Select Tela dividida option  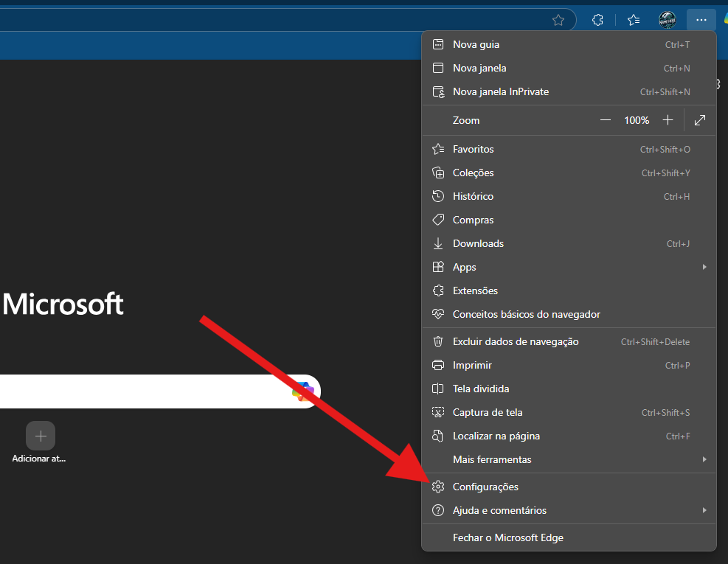pyautogui.click(x=481, y=389)
